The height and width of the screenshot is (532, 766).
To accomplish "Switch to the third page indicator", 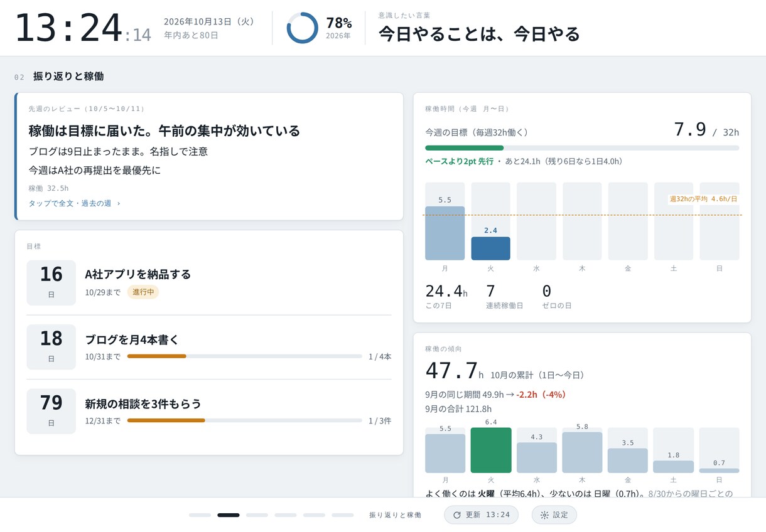I will [257, 515].
